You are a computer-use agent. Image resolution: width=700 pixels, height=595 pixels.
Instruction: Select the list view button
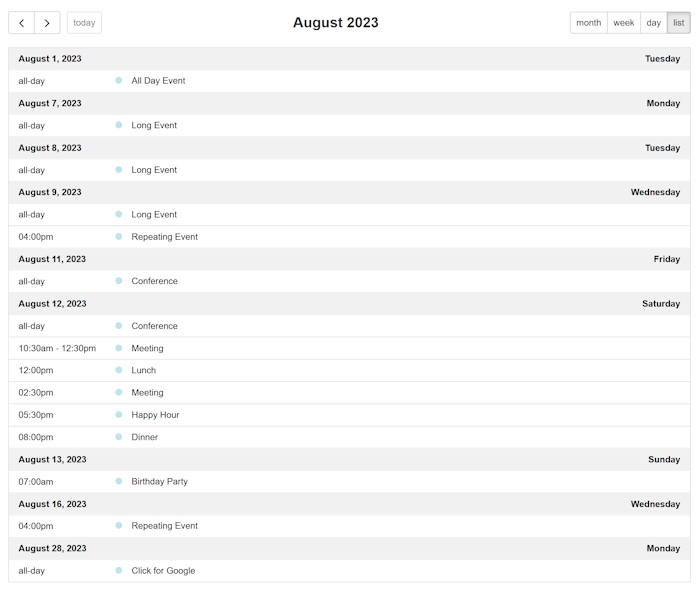679,23
